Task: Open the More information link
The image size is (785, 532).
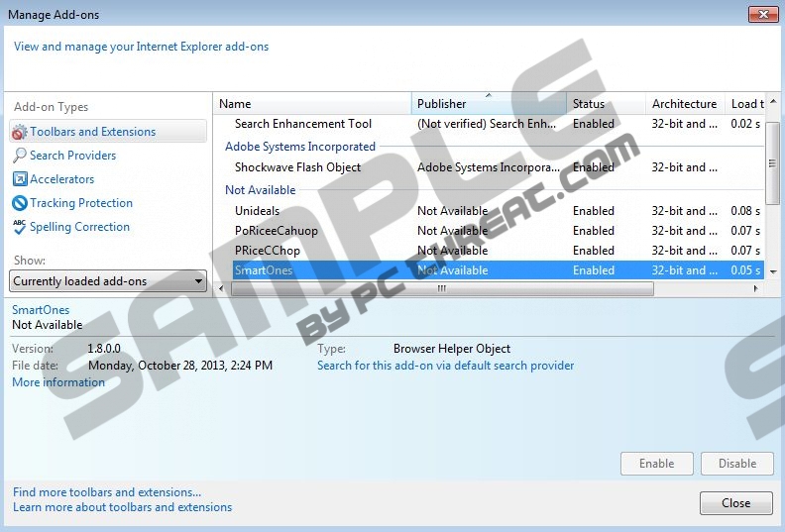Action: point(58,382)
